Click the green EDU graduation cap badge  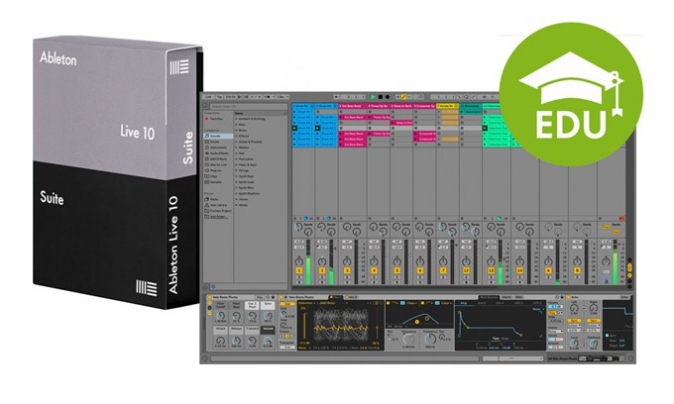(571, 95)
